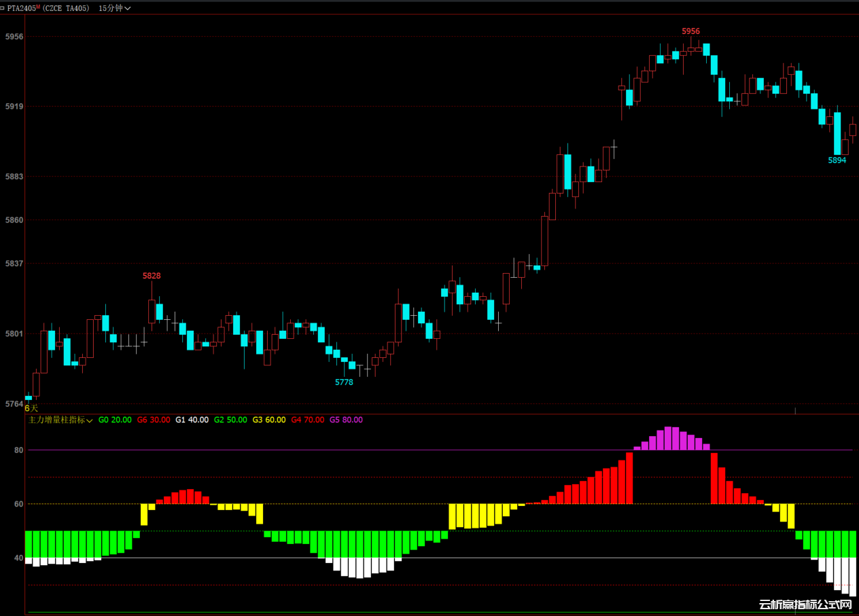Click the tallest magenta indicator bar
This screenshot has height=616, width=859.
(668, 438)
